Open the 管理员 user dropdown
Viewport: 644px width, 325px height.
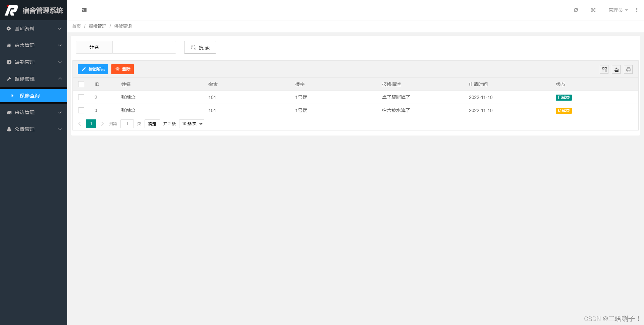[618, 10]
